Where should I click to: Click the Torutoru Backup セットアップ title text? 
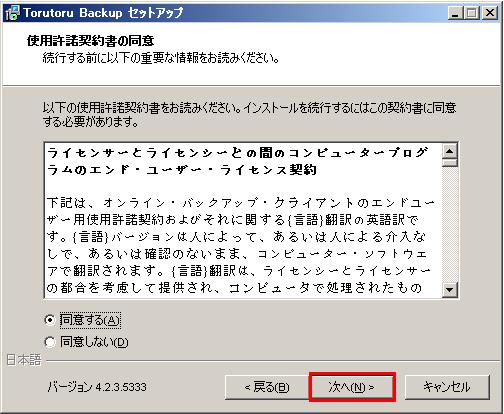103,13
